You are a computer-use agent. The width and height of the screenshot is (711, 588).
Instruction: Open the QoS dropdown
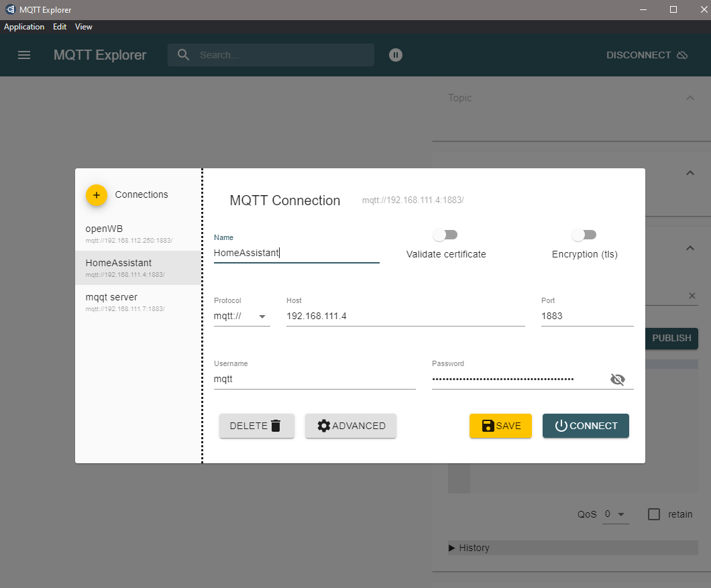coord(615,514)
